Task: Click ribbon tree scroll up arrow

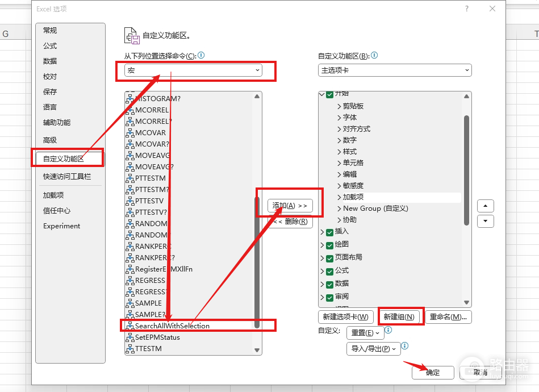Action: pyautogui.click(x=466, y=96)
